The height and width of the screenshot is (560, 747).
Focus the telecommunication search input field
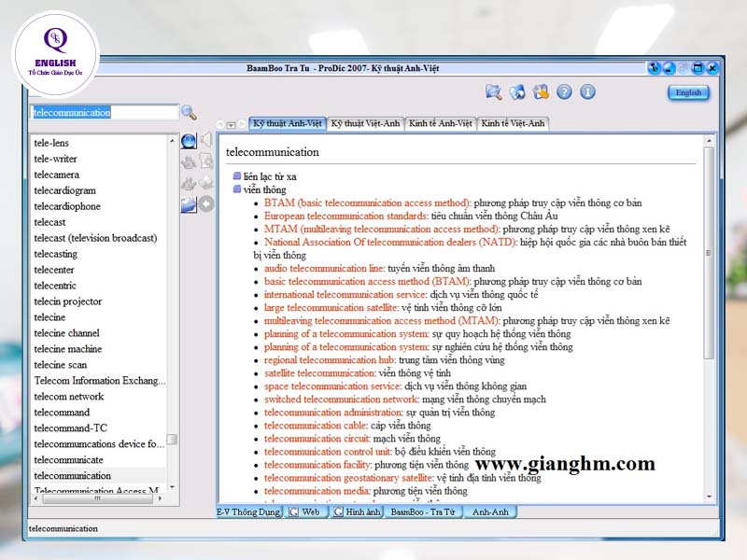tap(104, 112)
